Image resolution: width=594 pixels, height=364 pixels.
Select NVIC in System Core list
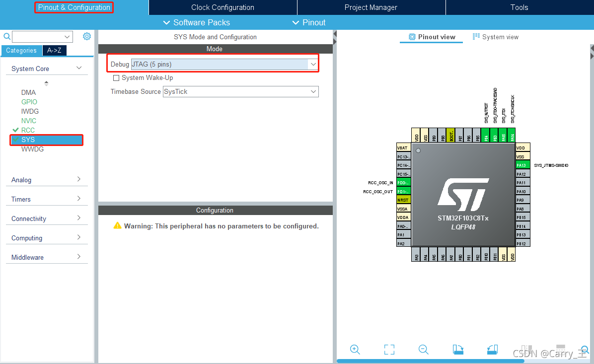pyautogui.click(x=29, y=121)
